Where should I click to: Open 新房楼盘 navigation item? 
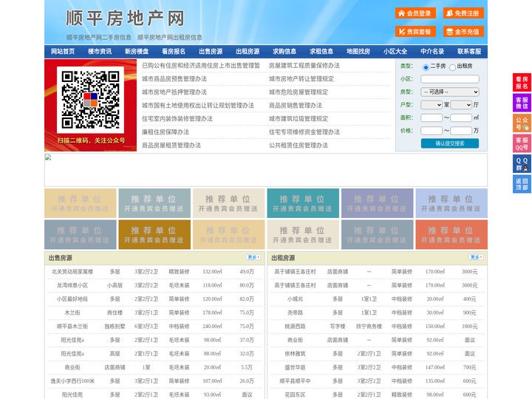137,52
